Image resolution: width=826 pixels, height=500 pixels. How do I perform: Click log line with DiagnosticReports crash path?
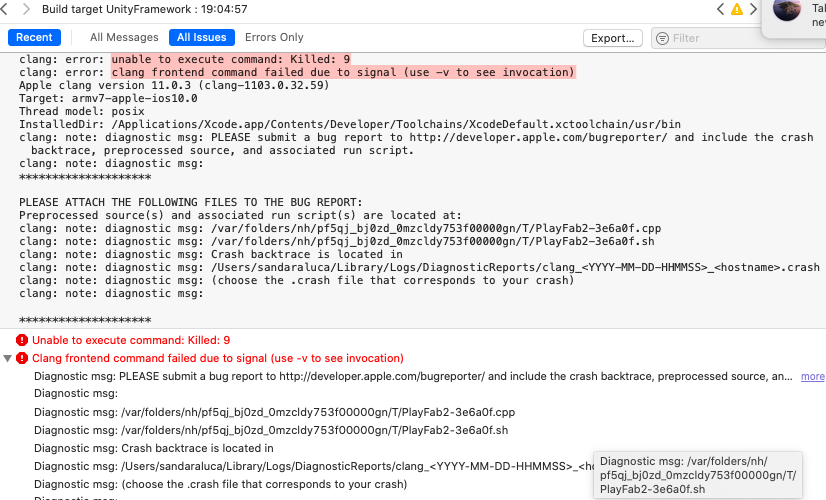tap(419, 267)
